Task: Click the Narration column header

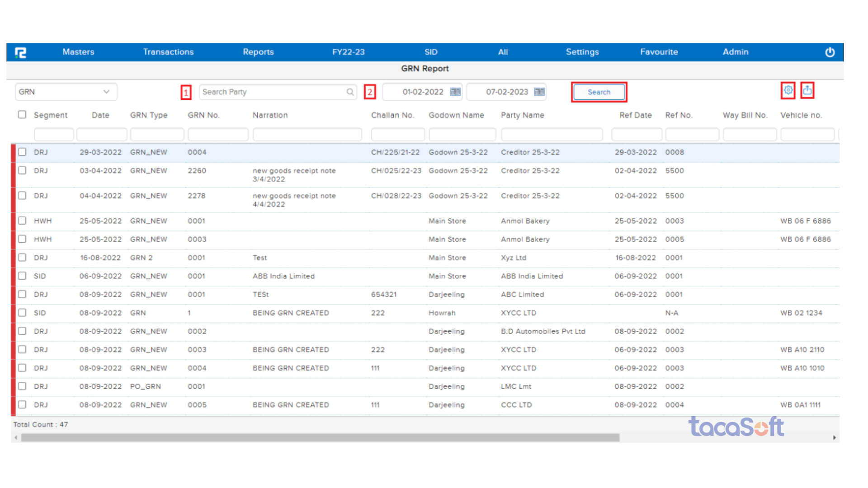Action: 270,115
